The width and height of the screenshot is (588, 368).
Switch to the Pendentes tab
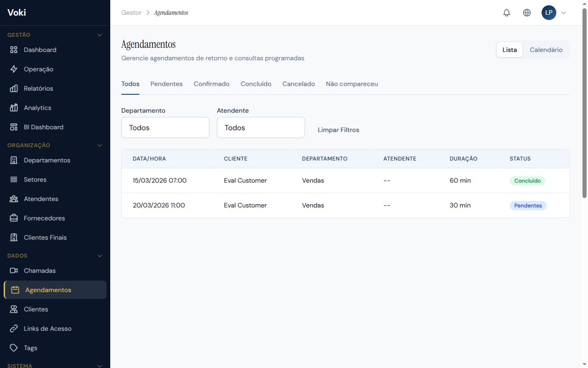[166, 84]
